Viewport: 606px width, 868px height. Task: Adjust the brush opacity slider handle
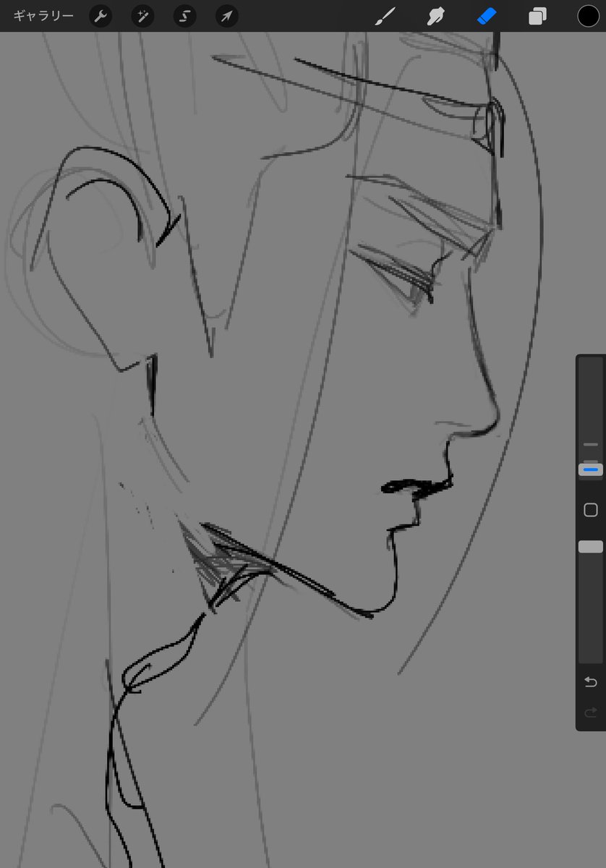pos(591,547)
